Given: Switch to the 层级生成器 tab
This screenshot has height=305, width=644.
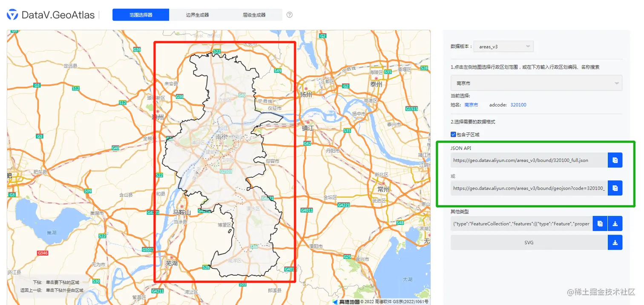Looking at the screenshot, I should point(254,15).
